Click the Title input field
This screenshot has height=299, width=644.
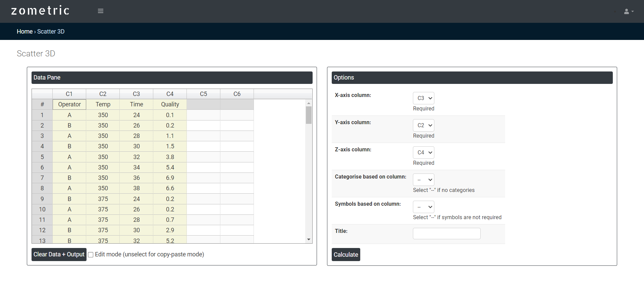[x=446, y=233]
